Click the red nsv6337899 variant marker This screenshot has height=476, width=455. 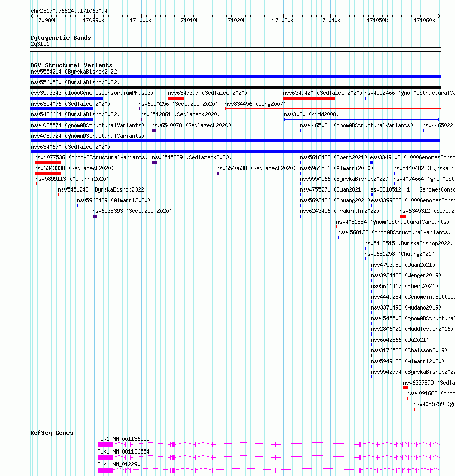click(406, 388)
